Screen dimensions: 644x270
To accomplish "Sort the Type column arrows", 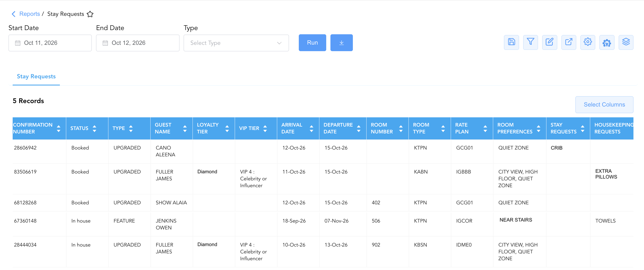I will 131,128.
